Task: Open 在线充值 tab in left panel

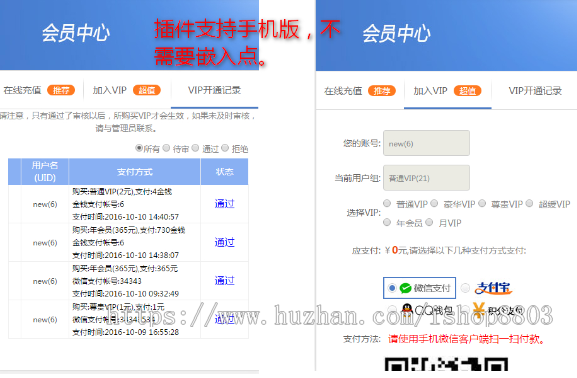Action: pos(22,90)
